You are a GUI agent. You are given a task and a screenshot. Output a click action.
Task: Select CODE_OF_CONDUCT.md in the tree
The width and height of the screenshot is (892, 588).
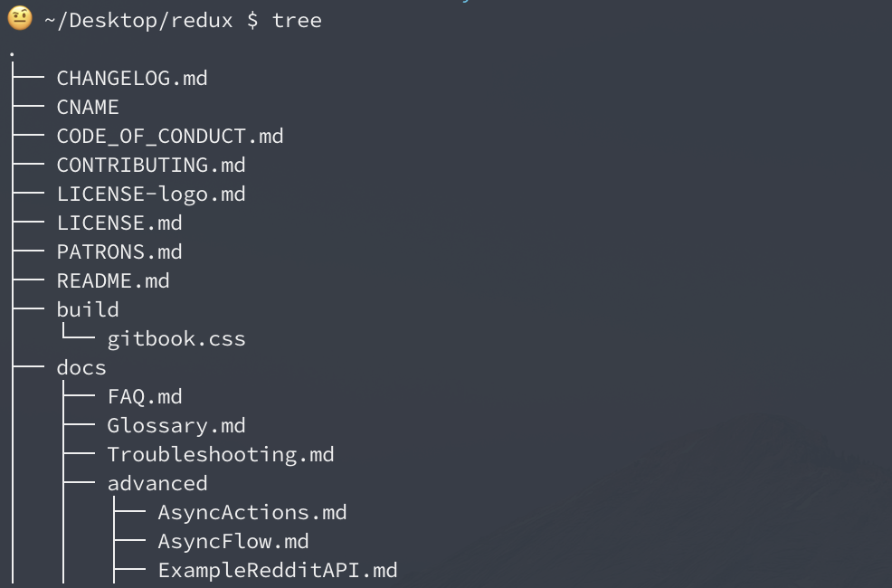tap(170, 136)
